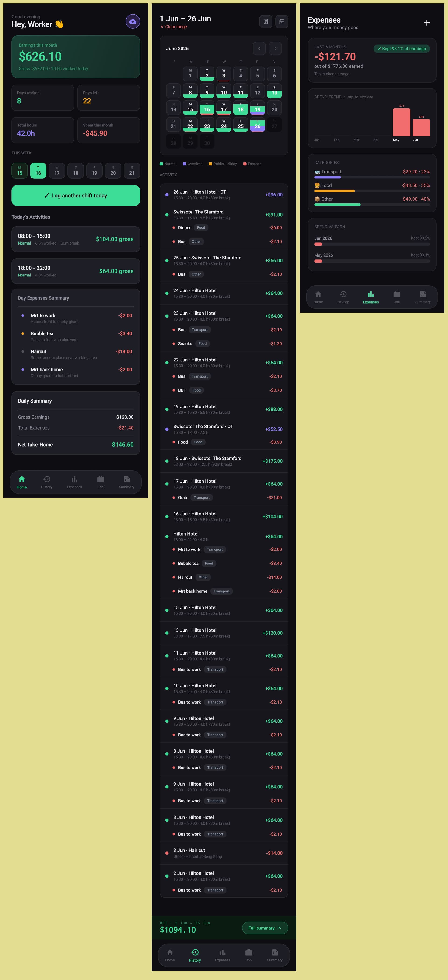Open the 08:00 - 15:00 shift card
Viewport: 448px width, 980px height.
click(76, 239)
